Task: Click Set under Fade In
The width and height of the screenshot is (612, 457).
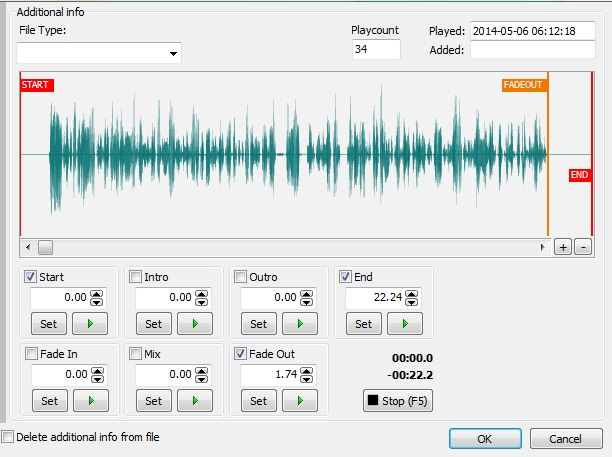Action: point(50,400)
